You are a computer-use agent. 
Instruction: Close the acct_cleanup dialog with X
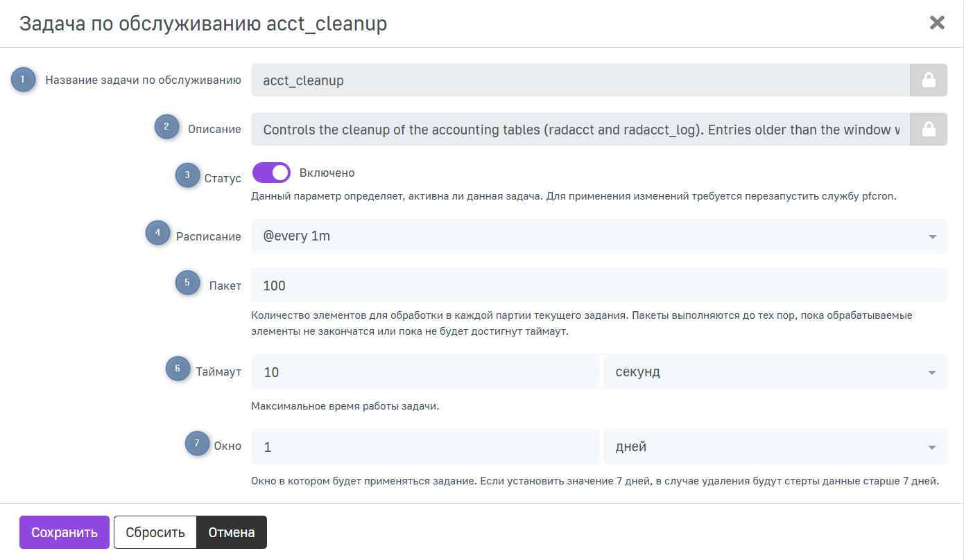[x=937, y=23]
